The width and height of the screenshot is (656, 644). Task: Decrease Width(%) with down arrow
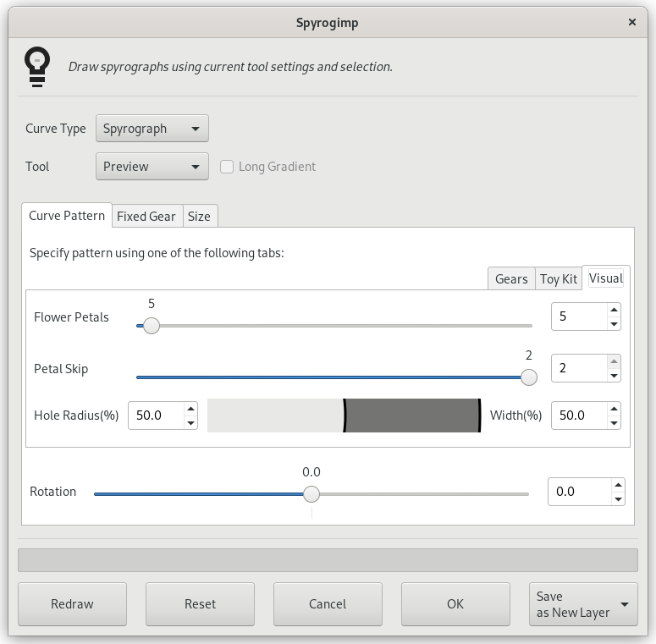[614, 423]
